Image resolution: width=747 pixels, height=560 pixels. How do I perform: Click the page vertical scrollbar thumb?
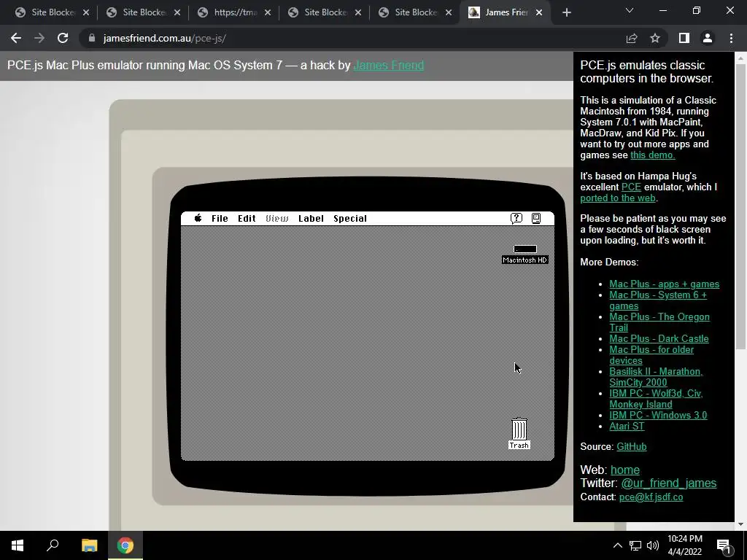741,208
